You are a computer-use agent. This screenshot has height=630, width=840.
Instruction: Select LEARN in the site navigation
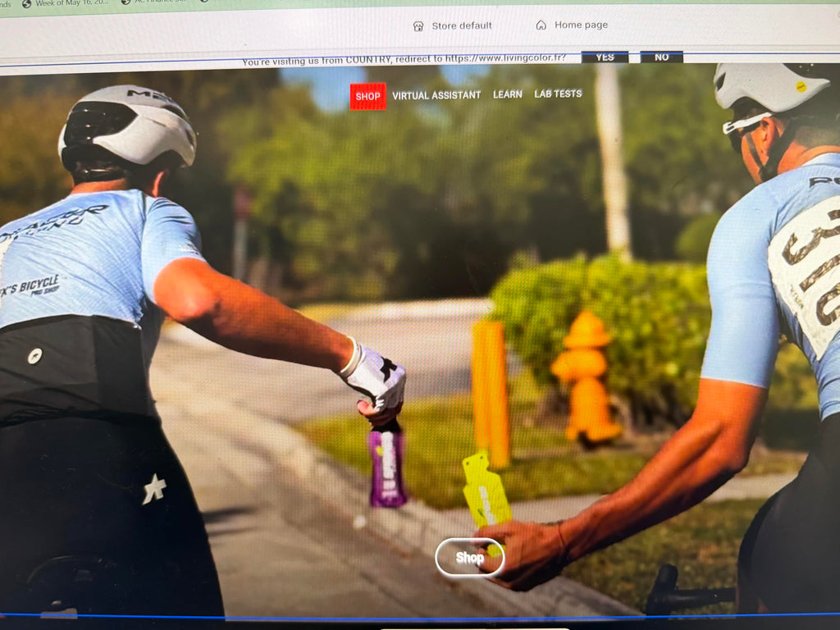pyautogui.click(x=507, y=94)
